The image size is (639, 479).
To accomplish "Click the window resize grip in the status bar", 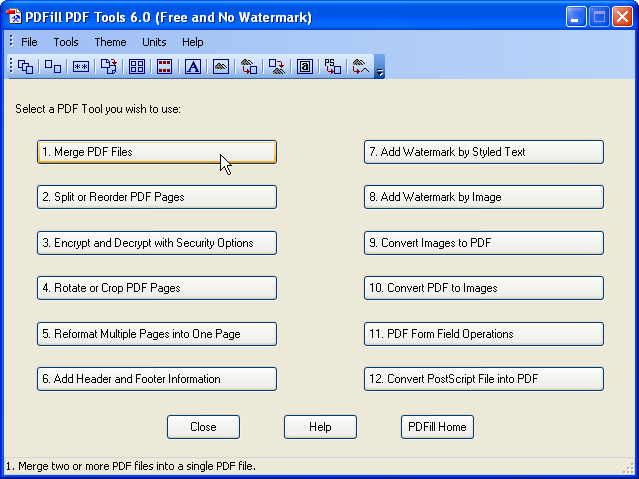I will [628, 468].
